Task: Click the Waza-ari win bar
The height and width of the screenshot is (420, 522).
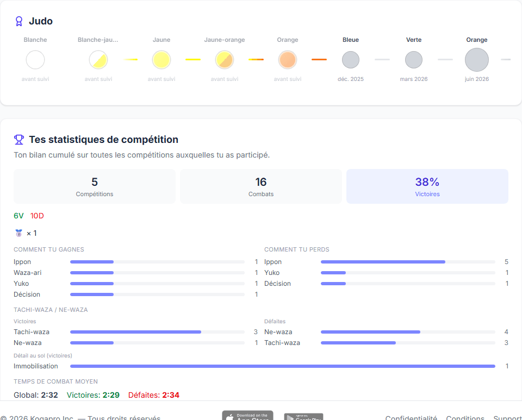Action: pos(157,273)
